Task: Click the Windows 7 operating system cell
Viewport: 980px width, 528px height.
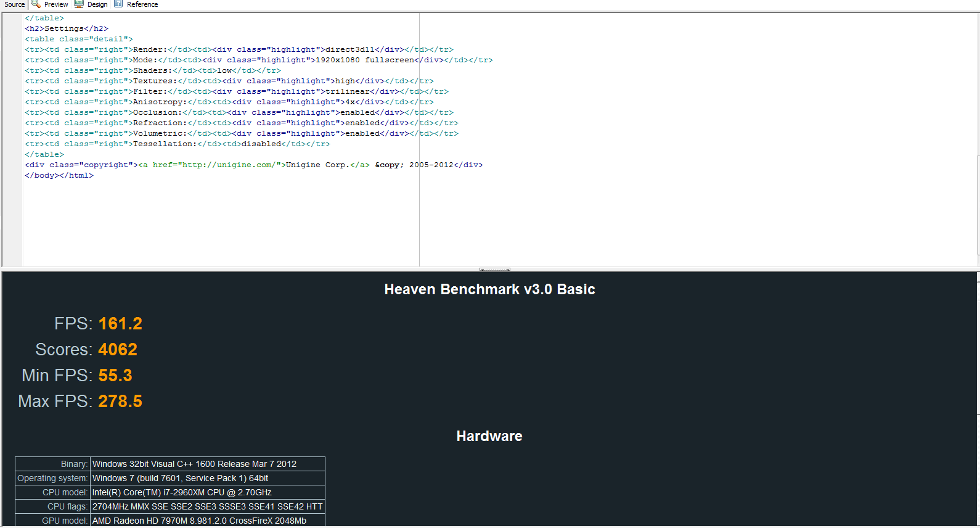Action: point(208,478)
